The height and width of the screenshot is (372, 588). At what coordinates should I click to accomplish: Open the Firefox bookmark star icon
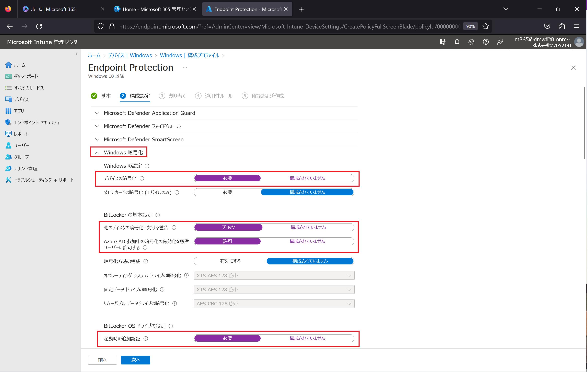pos(486,26)
